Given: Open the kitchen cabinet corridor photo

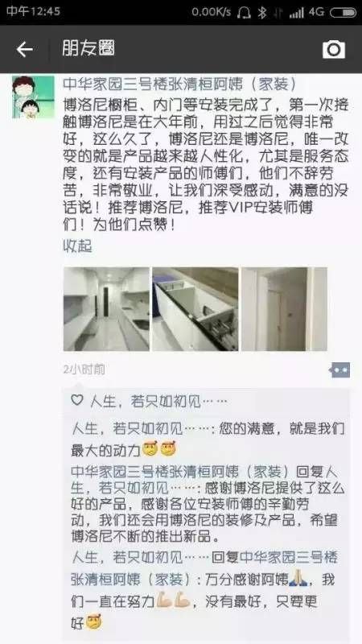Looking at the screenshot, I should 106,309.
